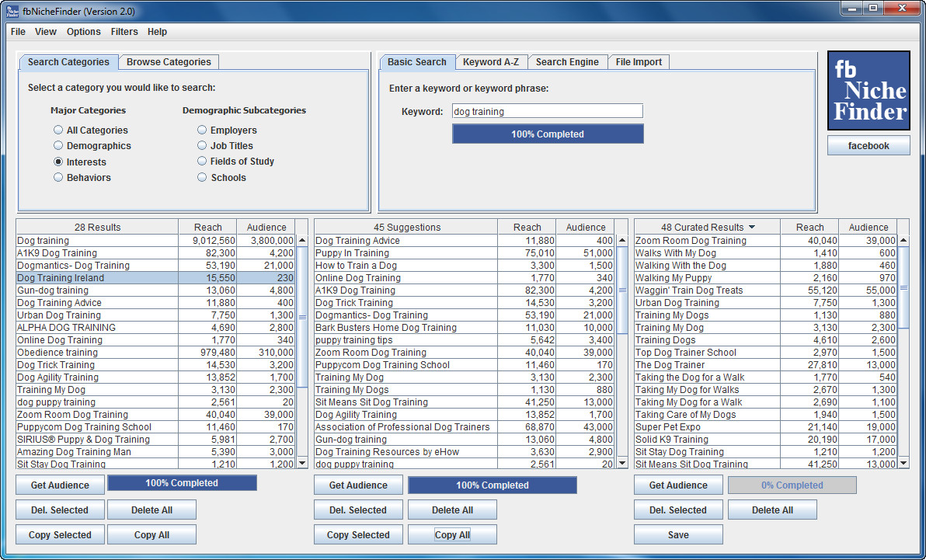Sort Results list by Reach column header
The height and width of the screenshot is (560, 926).
(x=208, y=227)
